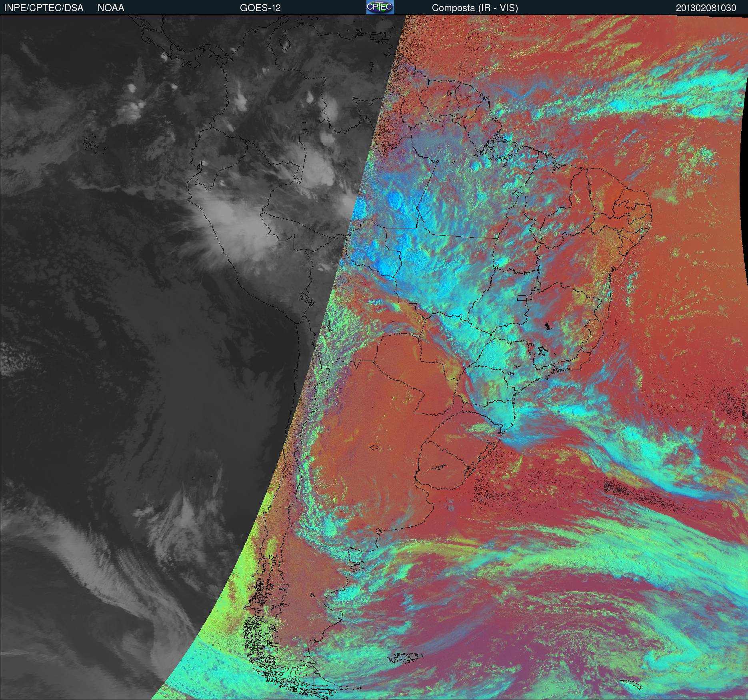Click the CPTEC logo in the header
748x700 pixels.
pos(380,7)
